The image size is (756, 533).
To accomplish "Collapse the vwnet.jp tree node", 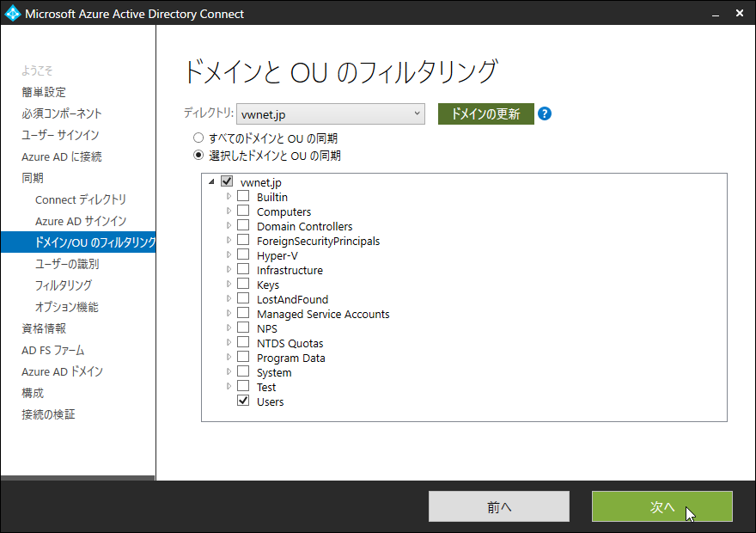I will pyautogui.click(x=211, y=182).
